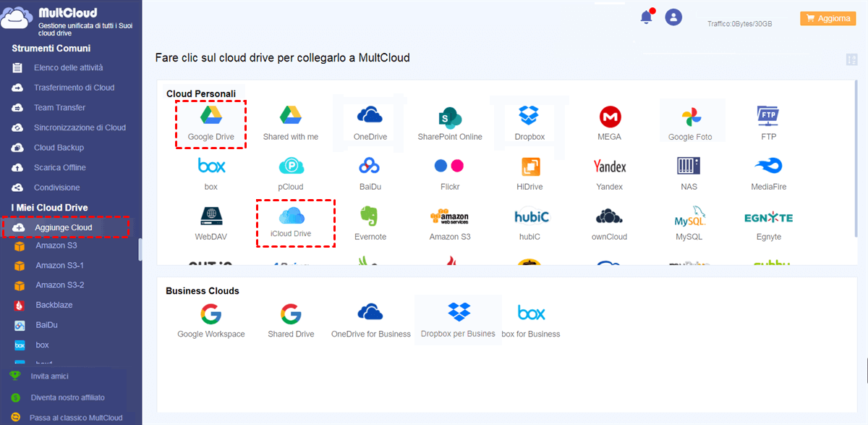Screen dimensions: 868x425
Task: Click Traffico 0Bytes/30GB indicator
Action: (739, 24)
